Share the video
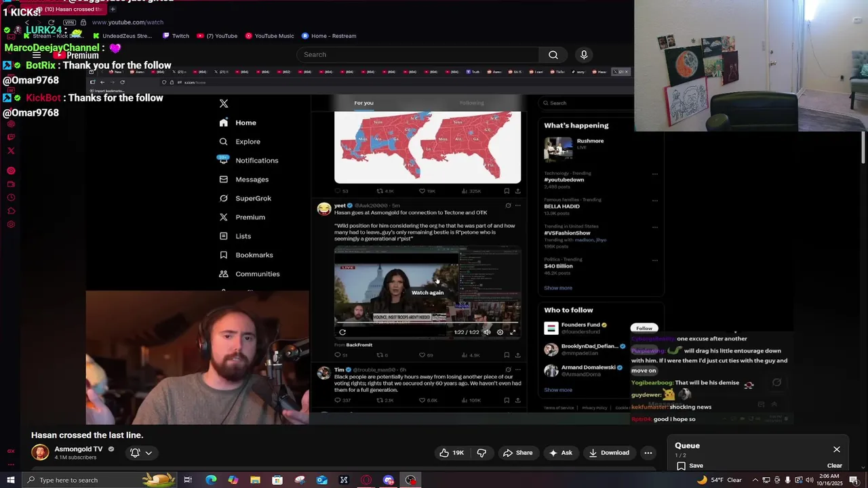 (517, 453)
